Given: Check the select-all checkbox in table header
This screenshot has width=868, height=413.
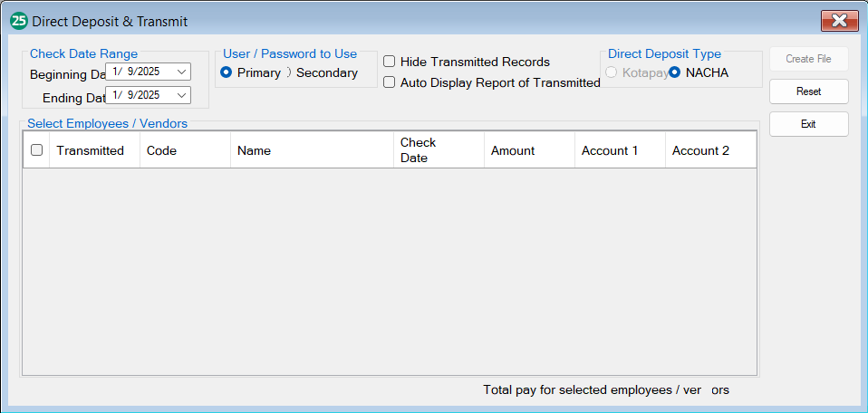Looking at the screenshot, I should tap(36, 150).
